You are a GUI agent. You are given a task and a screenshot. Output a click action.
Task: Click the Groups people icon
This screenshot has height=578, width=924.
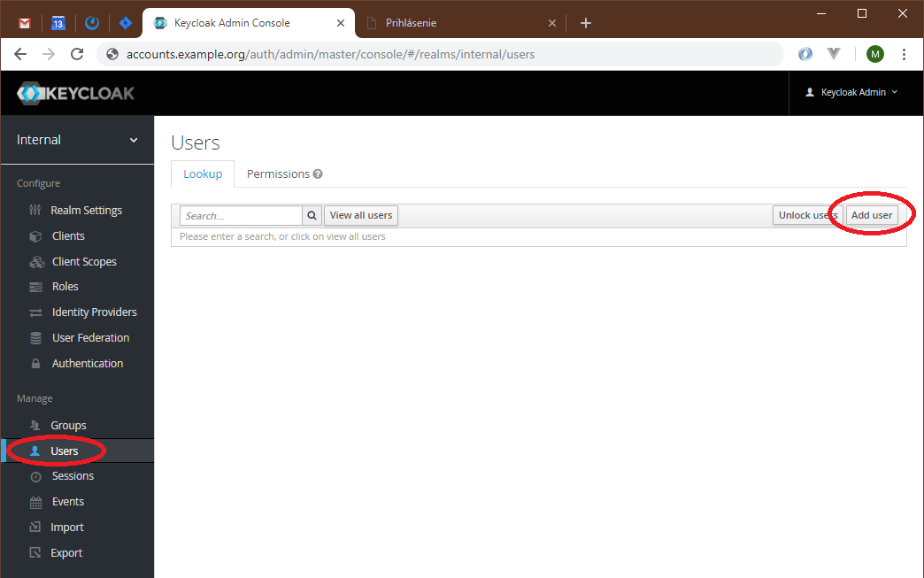coord(35,425)
